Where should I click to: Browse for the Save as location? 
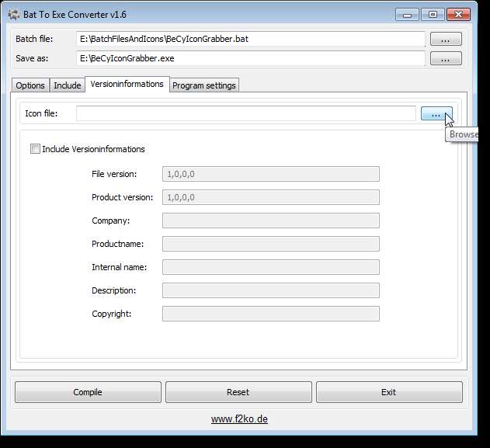coord(446,58)
